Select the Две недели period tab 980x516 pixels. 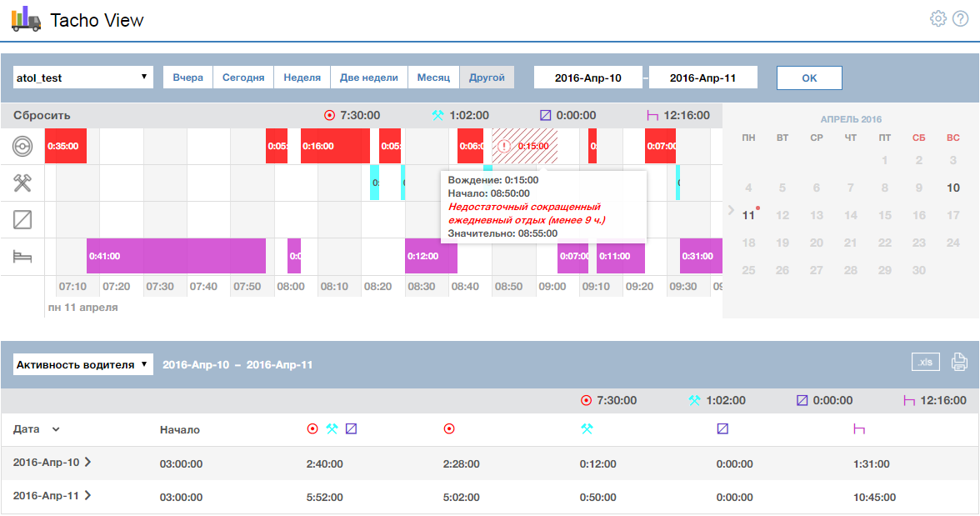[369, 78]
